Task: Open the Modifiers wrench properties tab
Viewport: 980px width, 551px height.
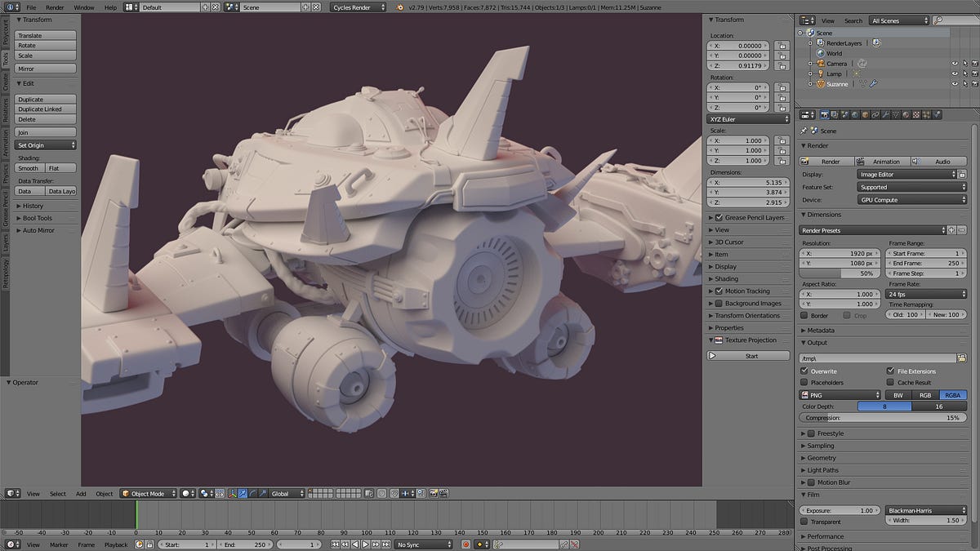Action: [885, 115]
